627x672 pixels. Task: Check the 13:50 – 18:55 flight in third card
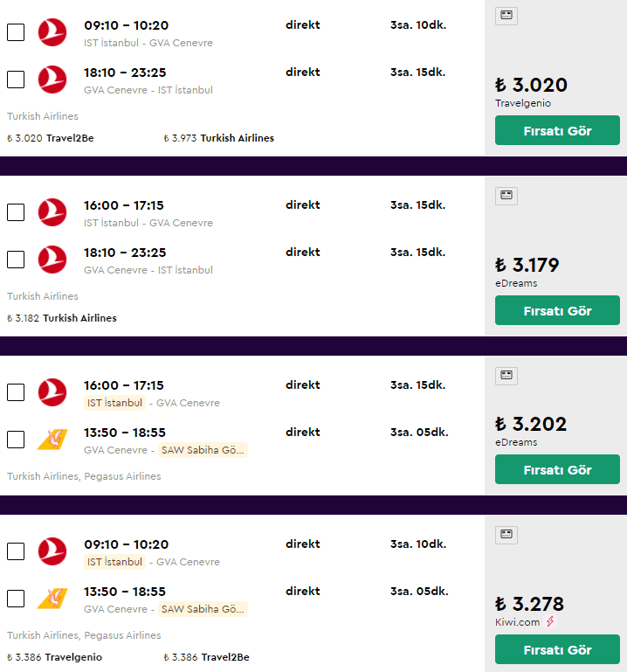coord(16,440)
